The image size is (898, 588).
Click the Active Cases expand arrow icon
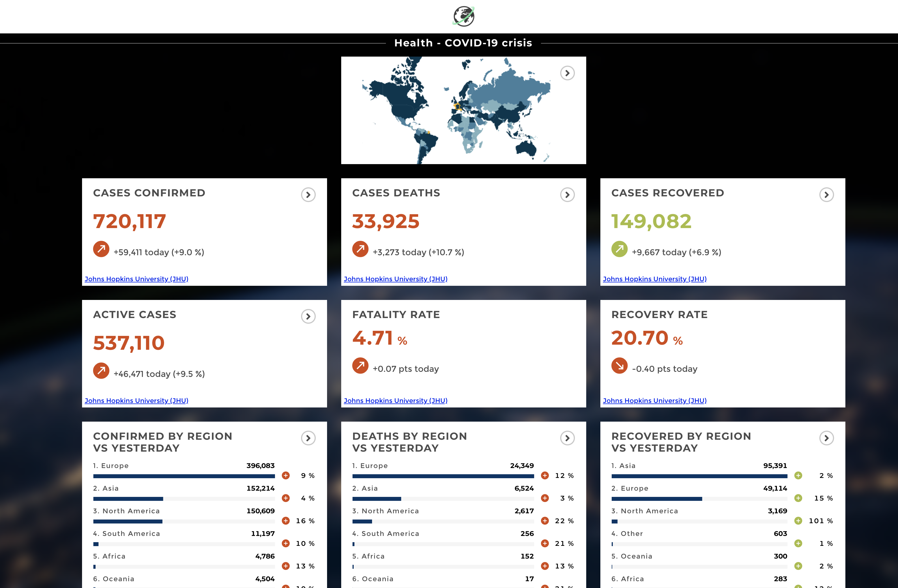coord(309,316)
